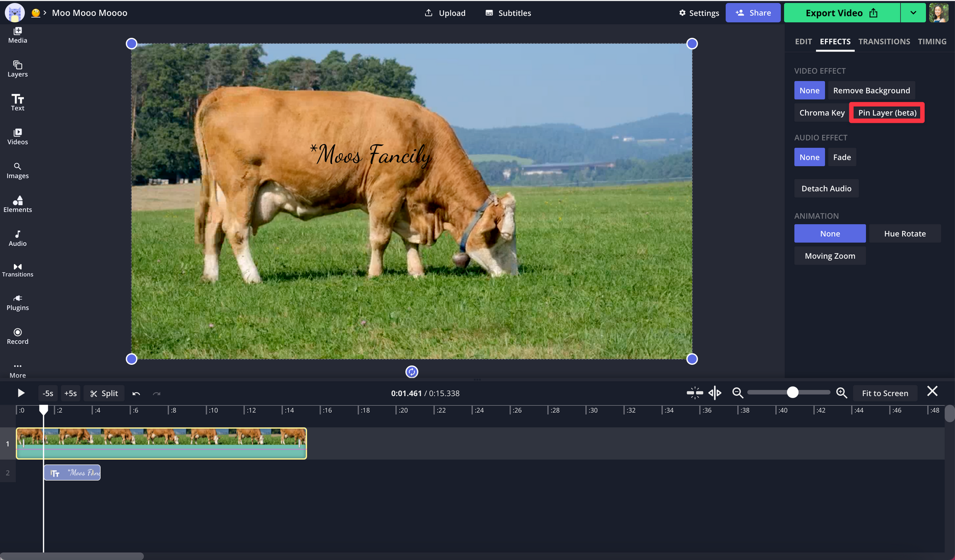This screenshot has width=955, height=560.
Task: Click the Fit to Screen button
Action: point(885,393)
